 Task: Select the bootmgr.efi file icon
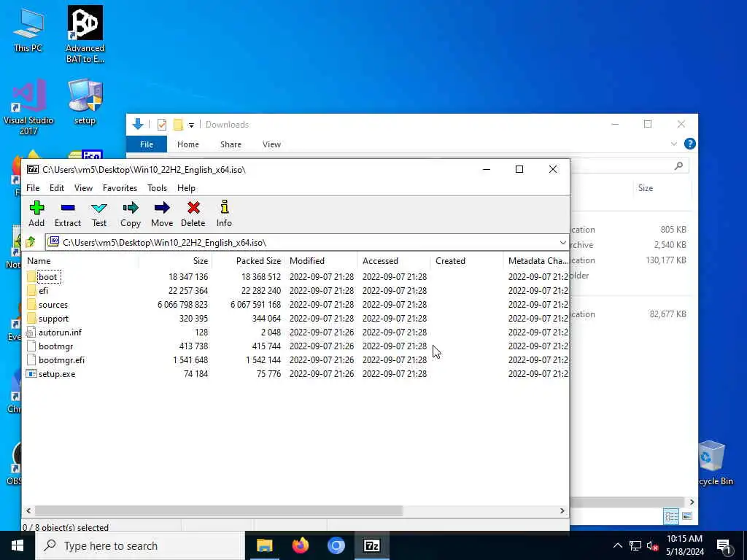coord(31,359)
